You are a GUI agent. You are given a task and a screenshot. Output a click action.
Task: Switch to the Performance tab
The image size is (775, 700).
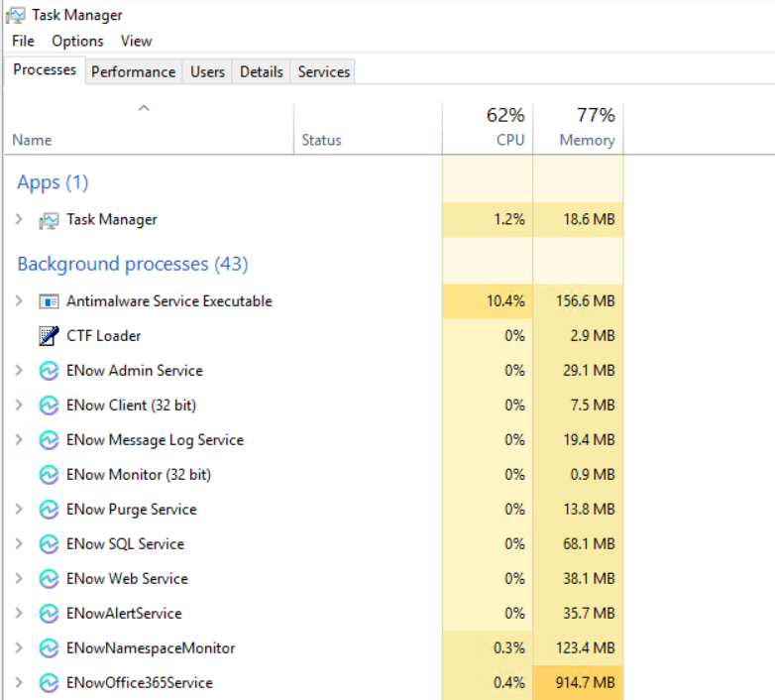pos(134,72)
